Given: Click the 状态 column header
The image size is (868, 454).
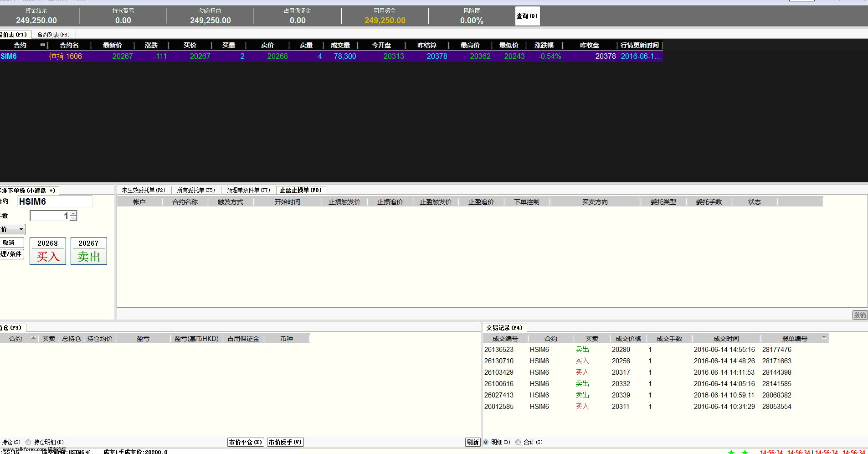Looking at the screenshot, I should (x=755, y=202).
